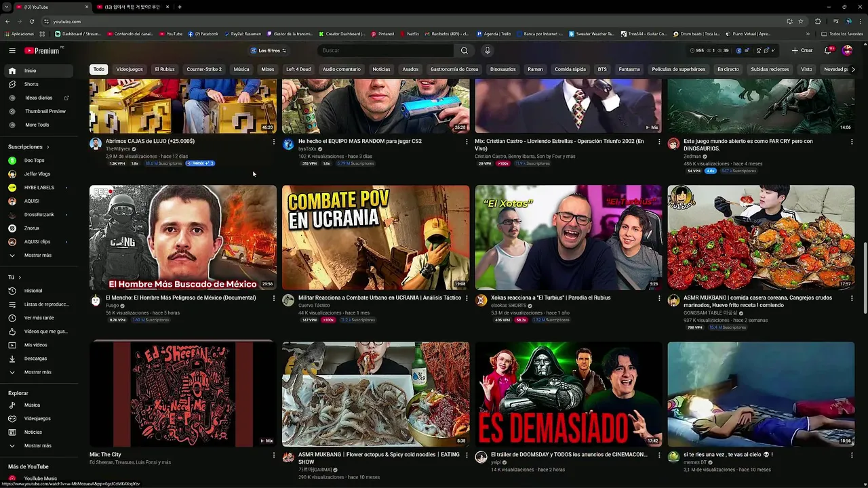Open options menu for Xokas reacciona video
The width and height of the screenshot is (868, 488).
point(659,298)
